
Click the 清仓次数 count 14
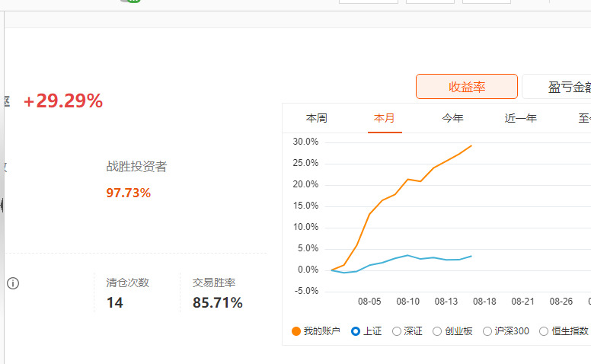114,302
